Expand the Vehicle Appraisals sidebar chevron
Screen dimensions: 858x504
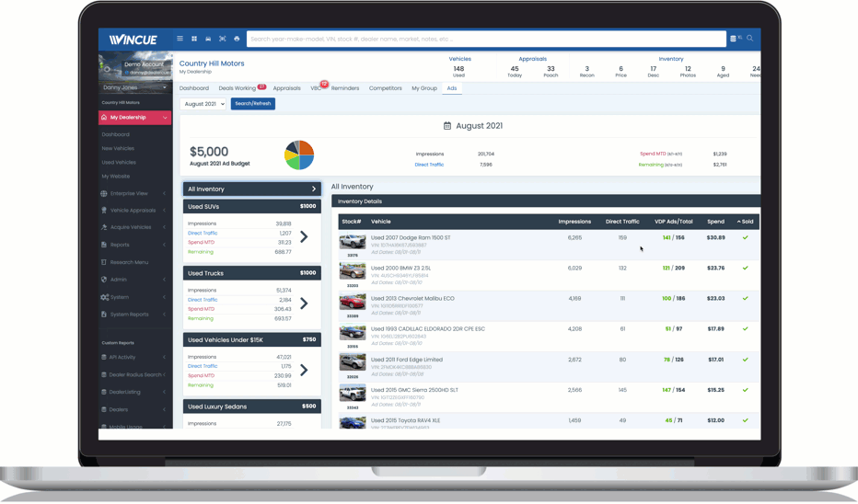coord(164,211)
